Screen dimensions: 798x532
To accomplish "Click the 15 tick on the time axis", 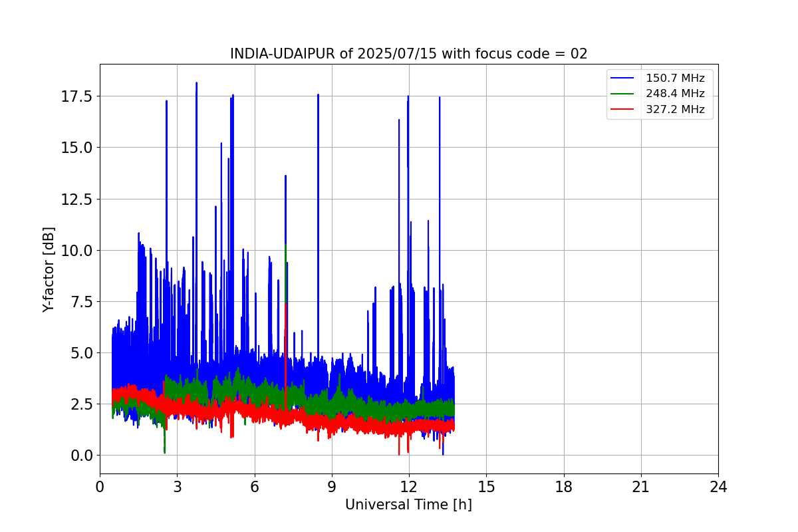I will point(486,487).
